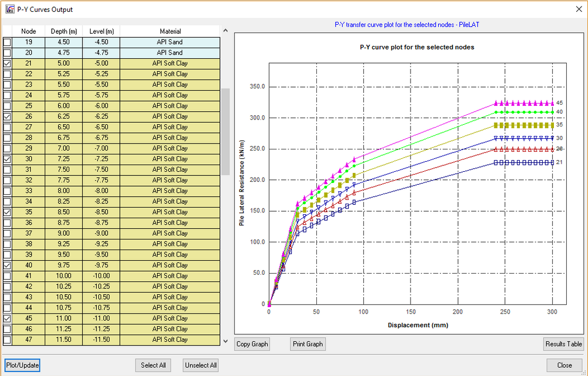This screenshot has height=376, width=588.
Task: Copy the P-Y curve graph
Action: tap(252, 344)
